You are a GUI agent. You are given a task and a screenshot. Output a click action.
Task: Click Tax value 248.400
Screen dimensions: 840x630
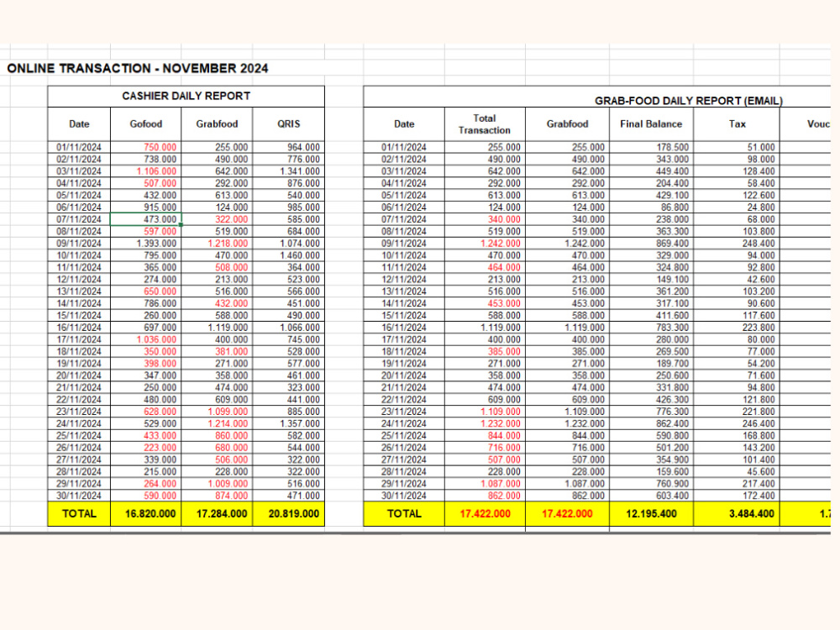(x=759, y=244)
